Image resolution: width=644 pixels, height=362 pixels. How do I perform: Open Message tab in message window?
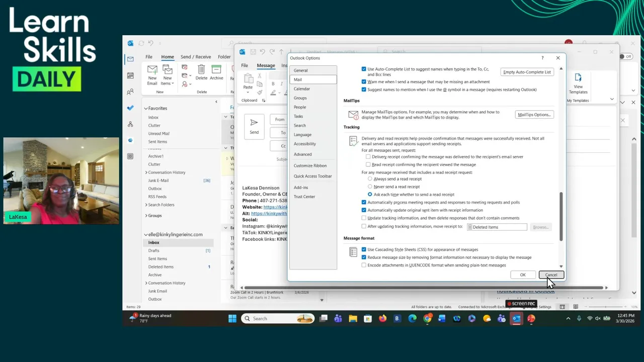266,65
